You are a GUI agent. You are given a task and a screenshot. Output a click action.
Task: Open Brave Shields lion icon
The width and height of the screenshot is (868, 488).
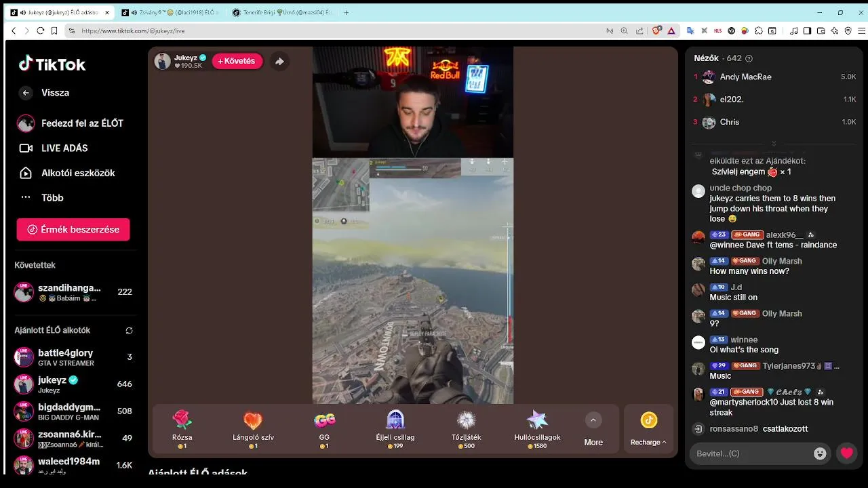pos(656,30)
